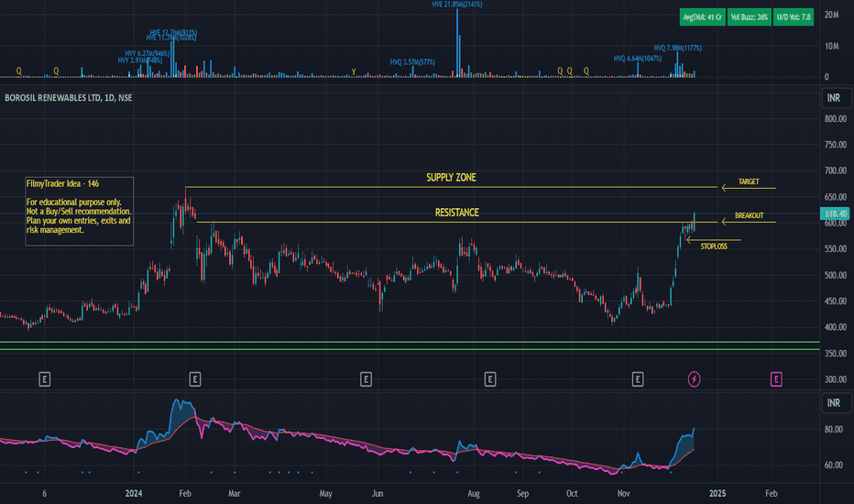Click the HVQ 3.57M(577%) volume label
The width and height of the screenshot is (854, 504).
(x=412, y=62)
